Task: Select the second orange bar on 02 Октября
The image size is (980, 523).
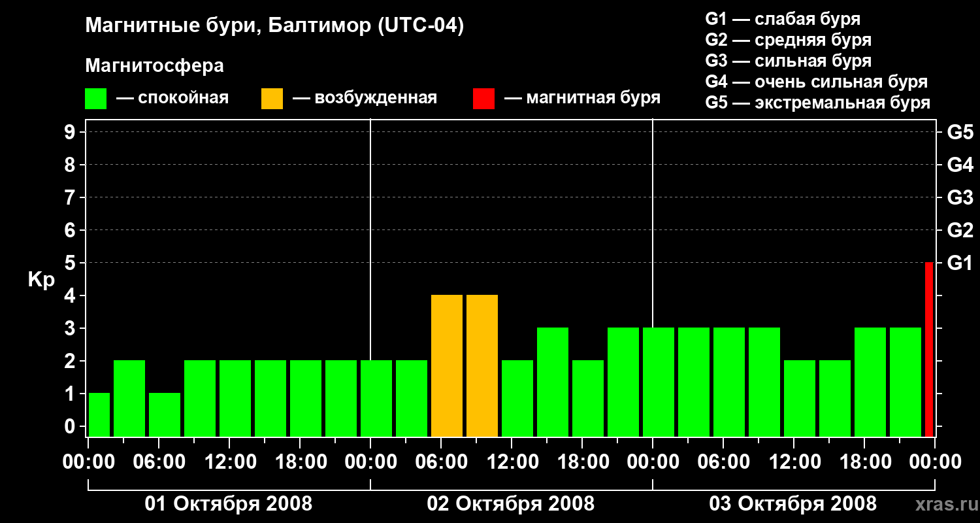Action: pyautogui.click(x=482, y=365)
